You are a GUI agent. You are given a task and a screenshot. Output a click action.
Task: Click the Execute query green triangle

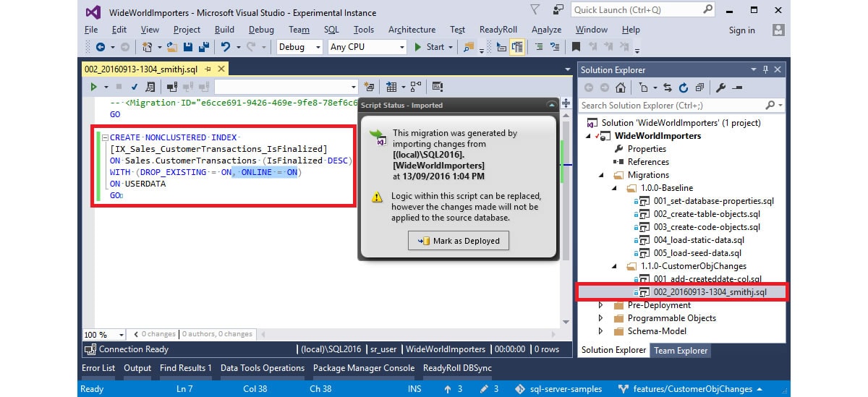click(93, 87)
